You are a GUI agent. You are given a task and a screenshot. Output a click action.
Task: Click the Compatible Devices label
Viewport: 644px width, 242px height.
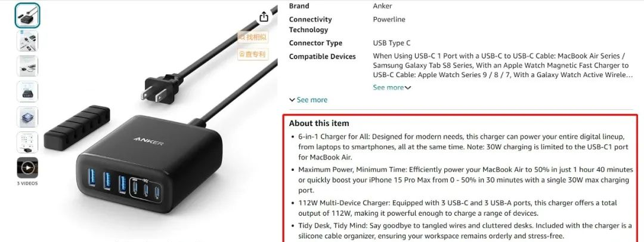[x=323, y=56]
